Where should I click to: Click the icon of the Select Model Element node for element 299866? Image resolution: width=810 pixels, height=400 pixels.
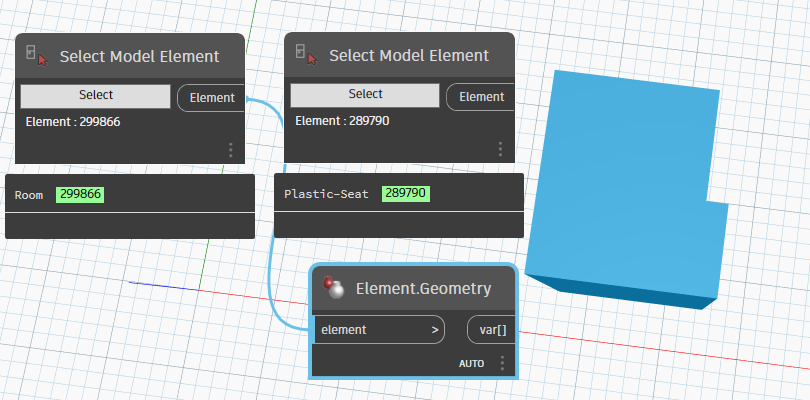click(x=36, y=56)
